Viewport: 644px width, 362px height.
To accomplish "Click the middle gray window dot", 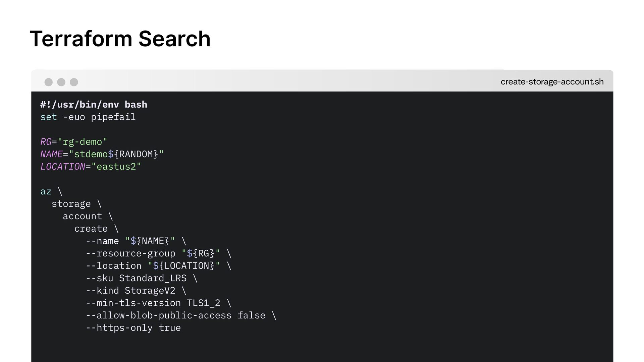I will 61,82.
